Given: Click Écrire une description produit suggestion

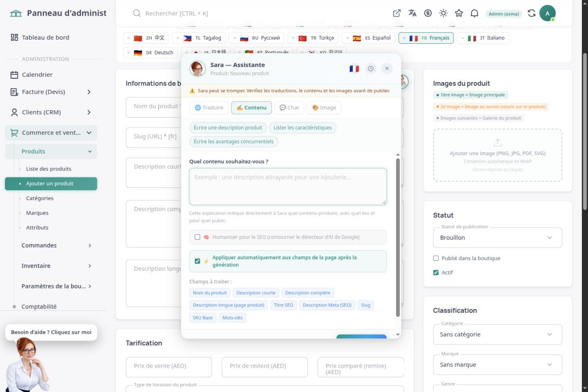Looking at the screenshot, I should click(228, 128).
